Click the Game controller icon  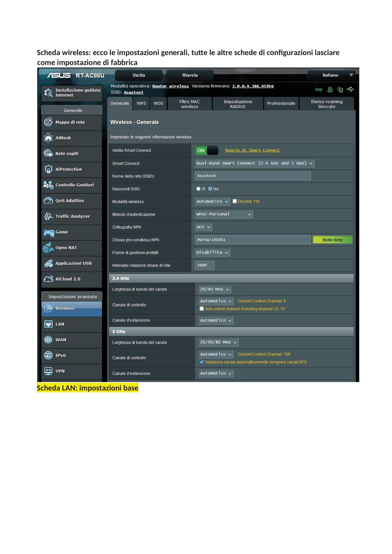[x=49, y=232]
